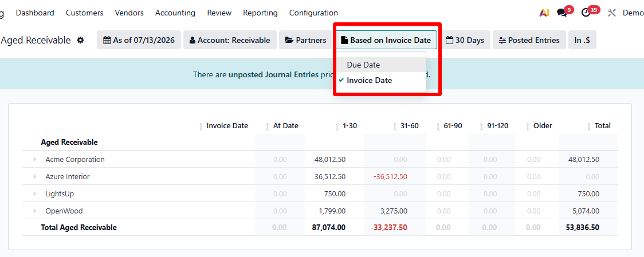Expand the LightsUp row
Screen dimensions: 644x257
point(35,194)
